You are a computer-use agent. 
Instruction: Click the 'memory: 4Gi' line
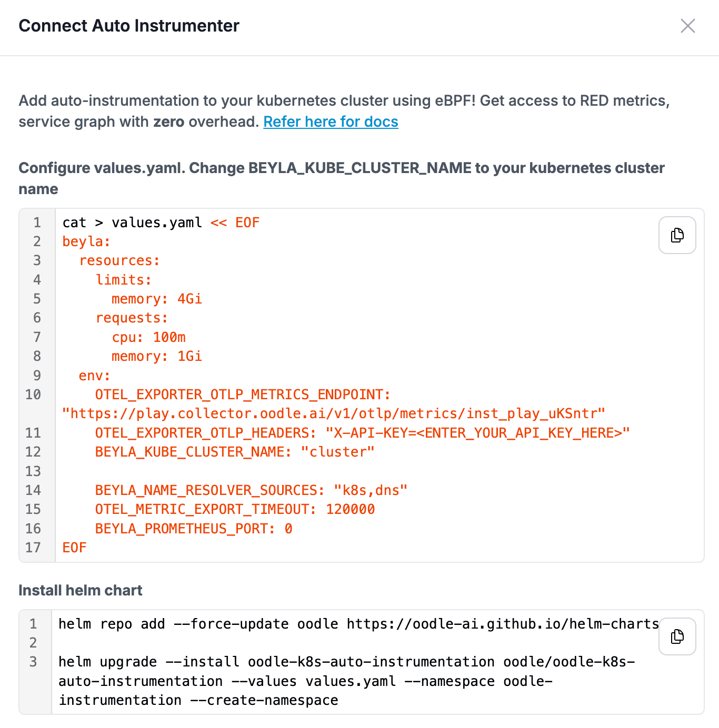[x=156, y=299]
